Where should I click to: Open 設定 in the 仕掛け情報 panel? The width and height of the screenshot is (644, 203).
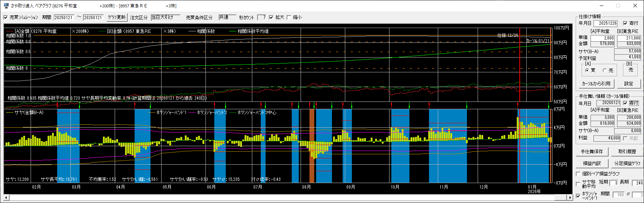click(629, 84)
